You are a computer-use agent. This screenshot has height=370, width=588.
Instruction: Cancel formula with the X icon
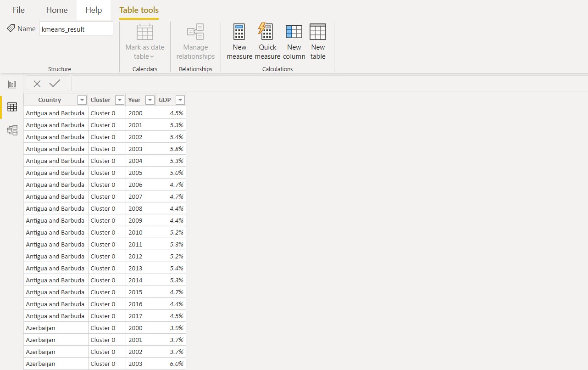[x=37, y=84]
